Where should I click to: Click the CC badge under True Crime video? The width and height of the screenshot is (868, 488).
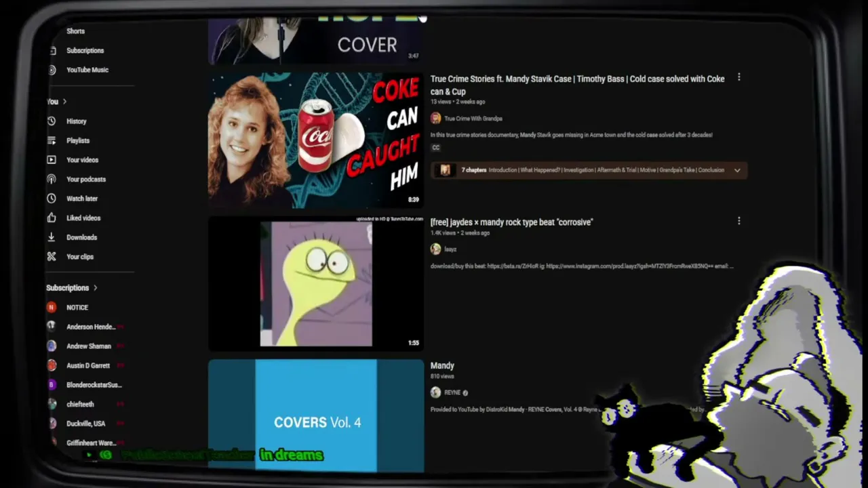(x=435, y=148)
